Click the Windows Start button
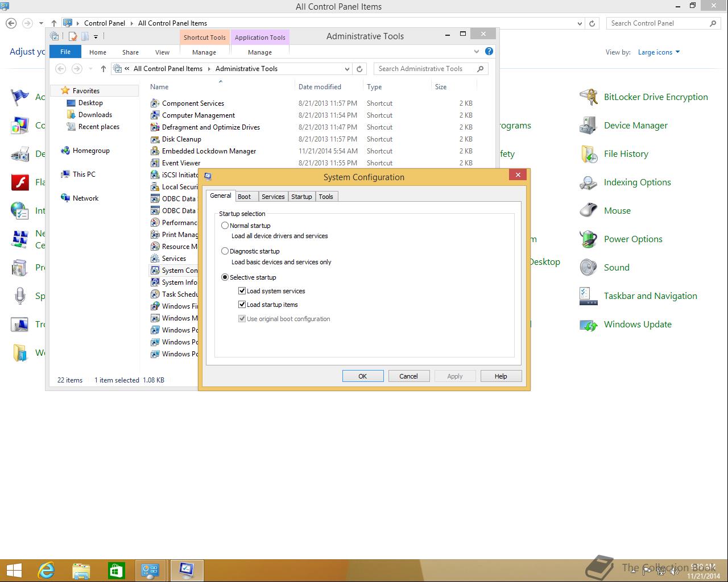The image size is (728, 582). pyautogui.click(x=14, y=570)
